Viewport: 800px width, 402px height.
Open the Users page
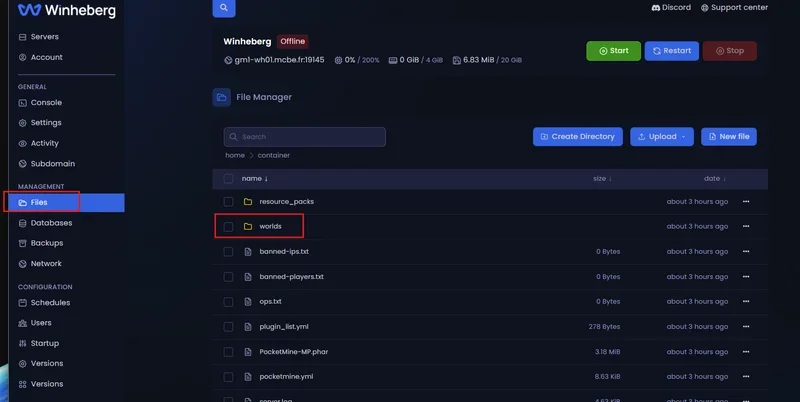(35, 323)
